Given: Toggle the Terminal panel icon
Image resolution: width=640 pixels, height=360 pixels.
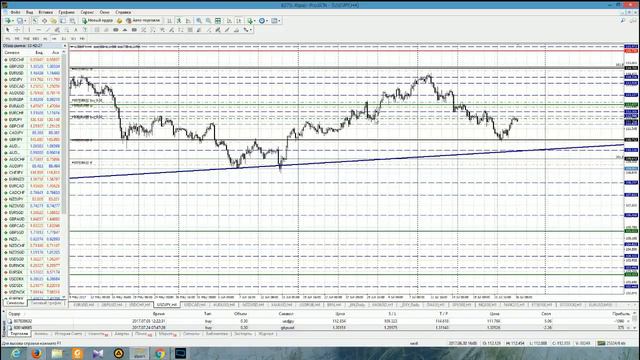Looking at the screenshot, I should click(x=62, y=20).
